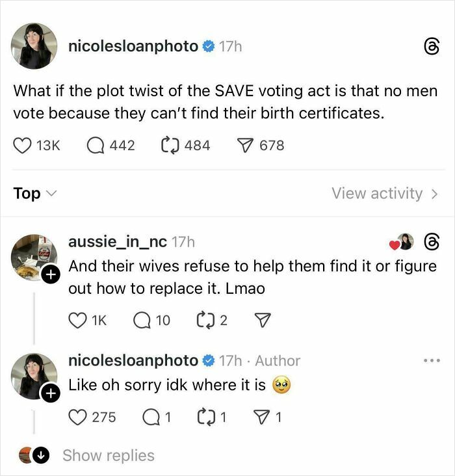
Task: Toggle like on the 'idk where it is' reply
Action: point(78,417)
